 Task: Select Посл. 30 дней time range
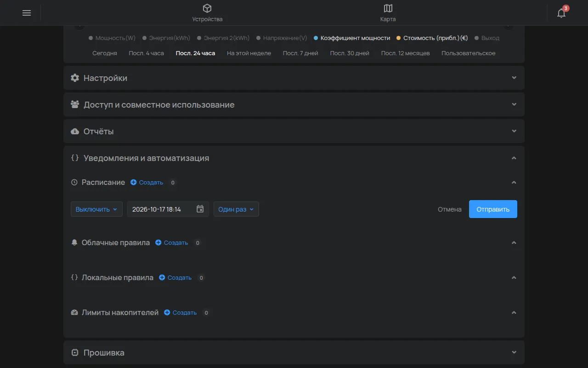click(350, 53)
